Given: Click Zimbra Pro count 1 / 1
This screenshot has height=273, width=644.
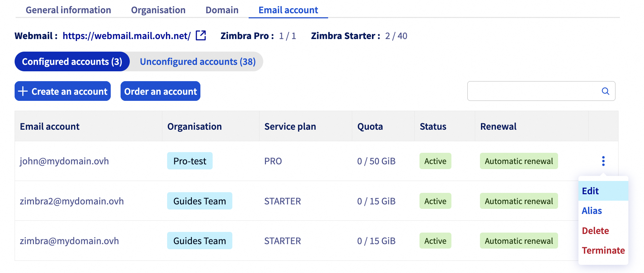Looking at the screenshot, I should tap(287, 36).
